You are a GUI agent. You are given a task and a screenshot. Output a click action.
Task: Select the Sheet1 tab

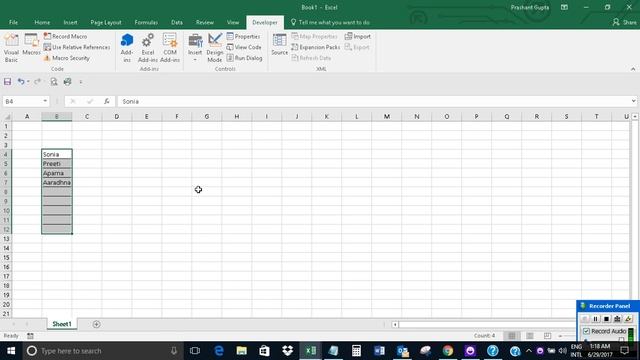click(62, 324)
